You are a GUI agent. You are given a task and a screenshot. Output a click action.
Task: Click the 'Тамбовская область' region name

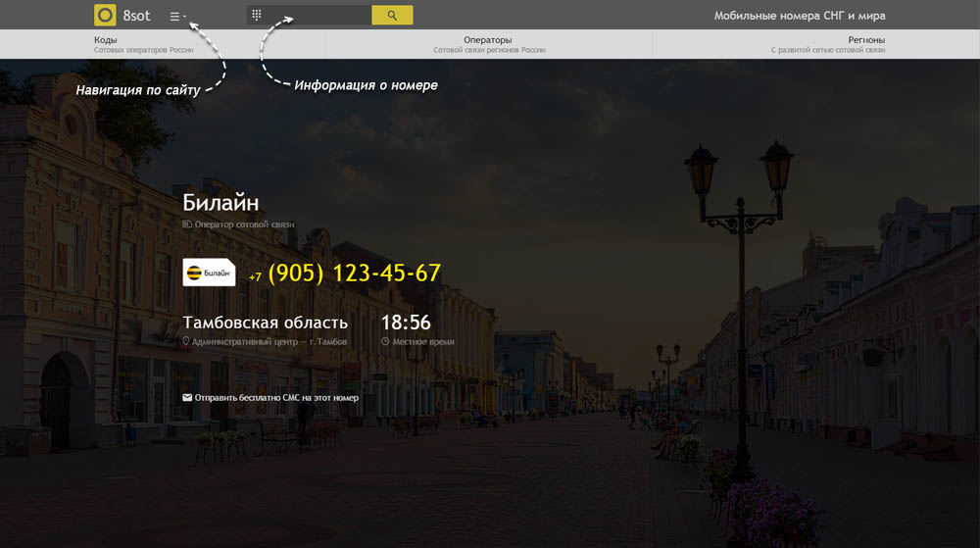pyautogui.click(x=265, y=323)
